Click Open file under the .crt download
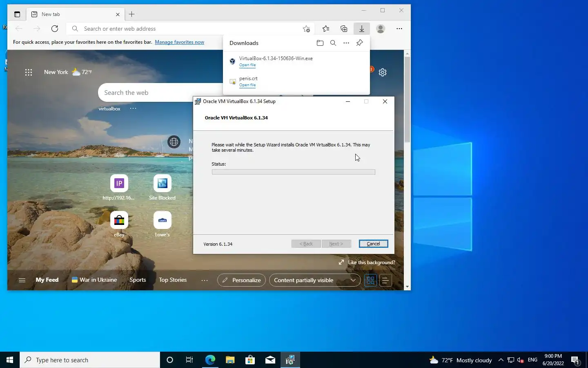Screen dimensions: 588x368 point(247,85)
